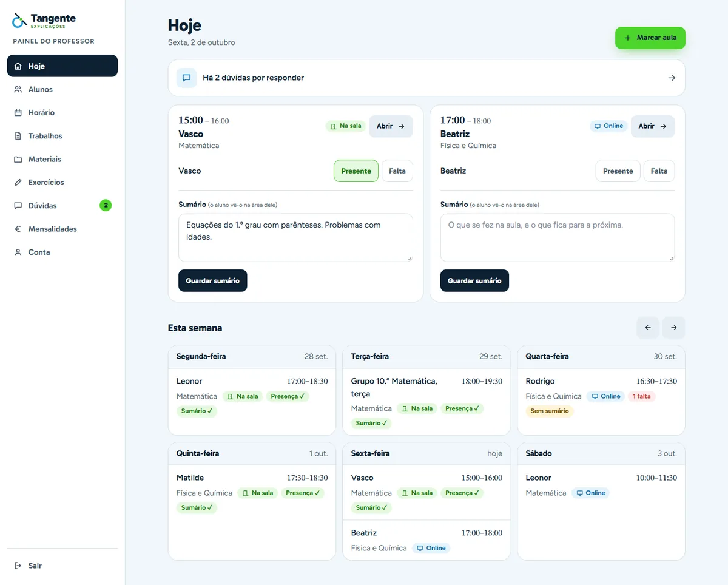Screen dimensions: 728x585
Task: Open Materiais in the sidebar
Action: point(62,159)
